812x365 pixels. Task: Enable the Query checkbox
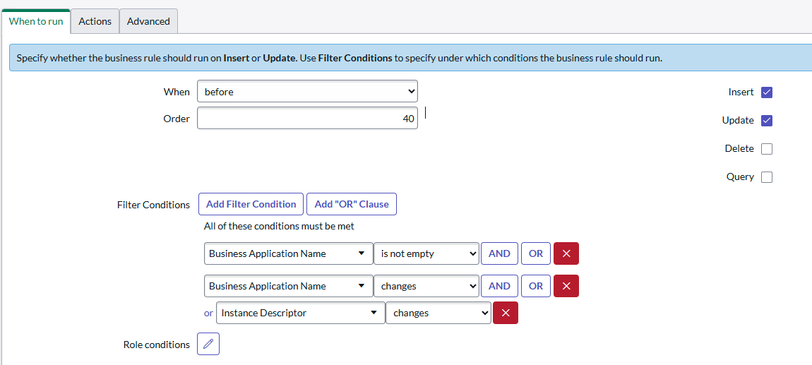(x=767, y=177)
